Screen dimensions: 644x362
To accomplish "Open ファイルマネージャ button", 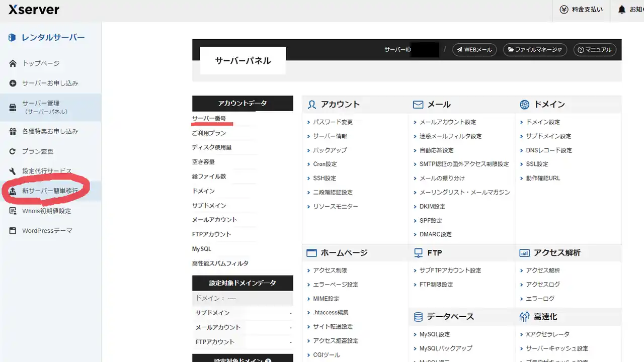I will 535,50.
